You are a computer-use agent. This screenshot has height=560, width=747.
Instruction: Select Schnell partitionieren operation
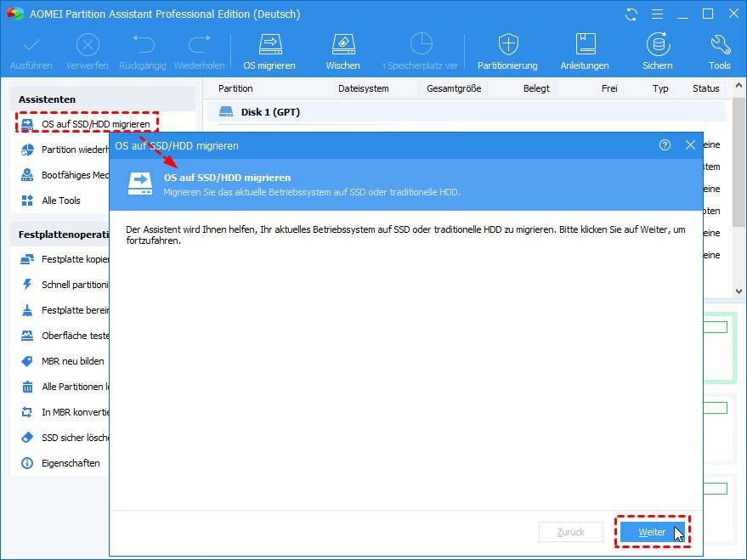[65, 285]
